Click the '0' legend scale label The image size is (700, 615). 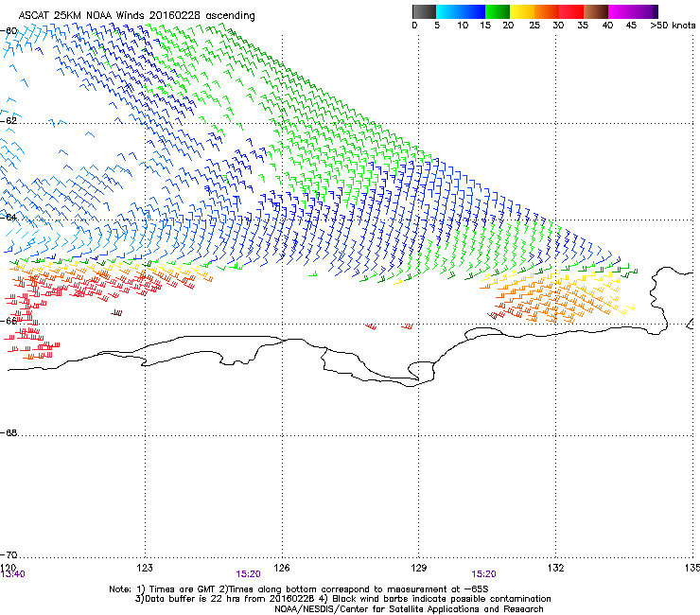click(x=414, y=26)
